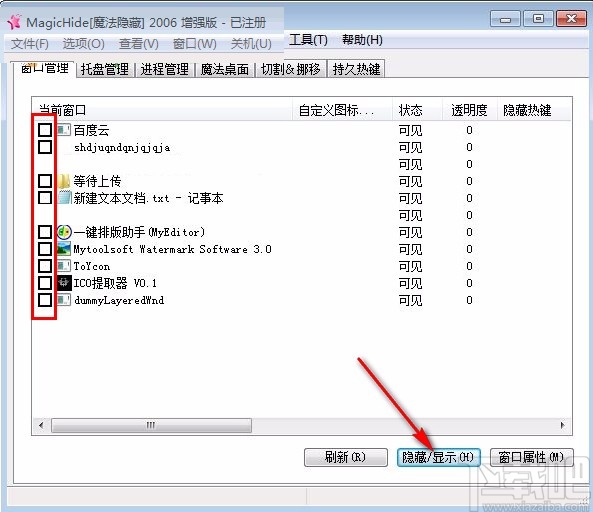Open the 选项(O) menu
The height and width of the screenshot is (512, 593).
tap(83, 44)
